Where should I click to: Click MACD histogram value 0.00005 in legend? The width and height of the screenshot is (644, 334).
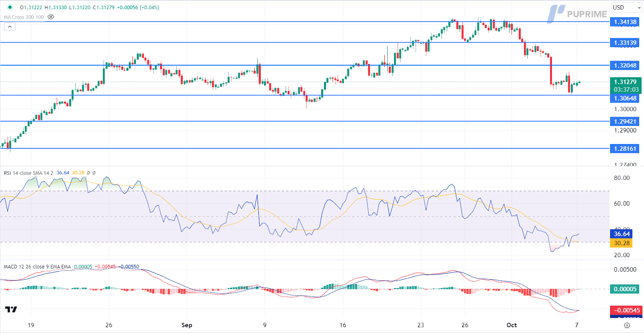coord(83,267)
